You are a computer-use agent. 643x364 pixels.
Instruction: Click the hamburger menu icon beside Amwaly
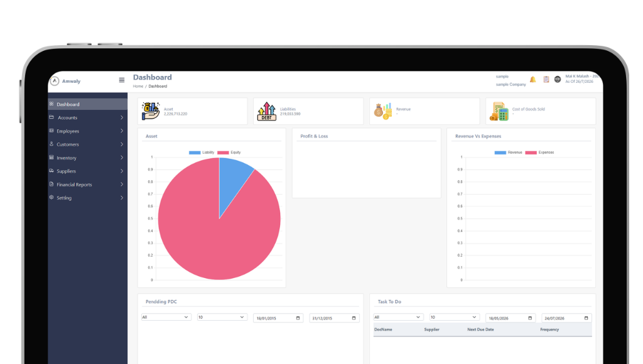click(121, 80)
